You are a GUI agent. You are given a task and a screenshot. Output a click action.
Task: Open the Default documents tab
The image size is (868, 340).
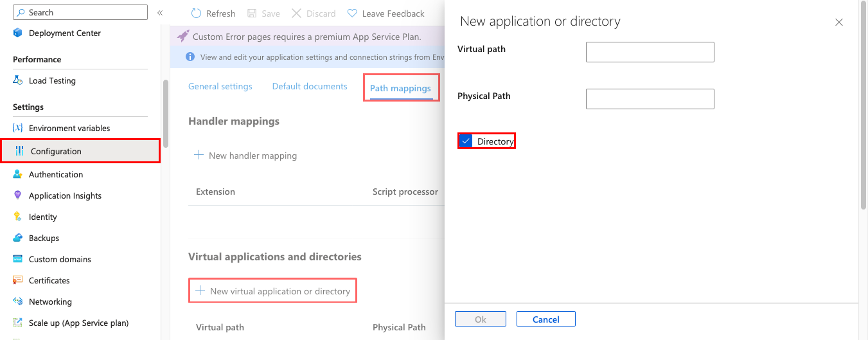click(310, 86)
